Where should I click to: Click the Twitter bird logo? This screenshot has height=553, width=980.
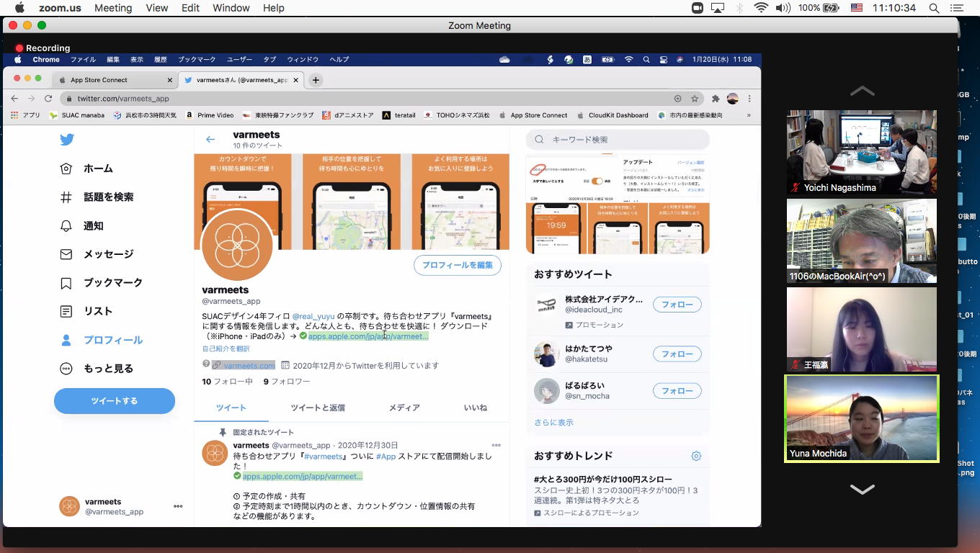pyautogui.click(x=67, y=140)
